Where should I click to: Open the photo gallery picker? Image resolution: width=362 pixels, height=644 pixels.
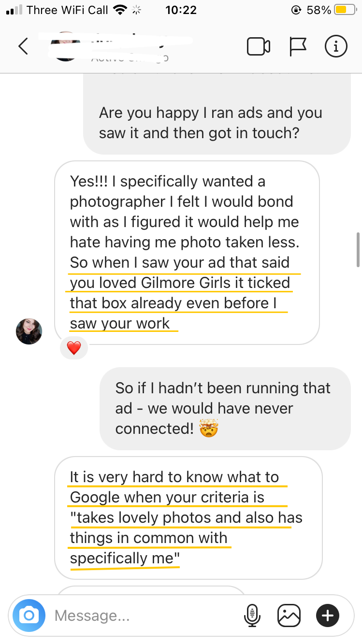pyautogui.click(x=289, y=615)
